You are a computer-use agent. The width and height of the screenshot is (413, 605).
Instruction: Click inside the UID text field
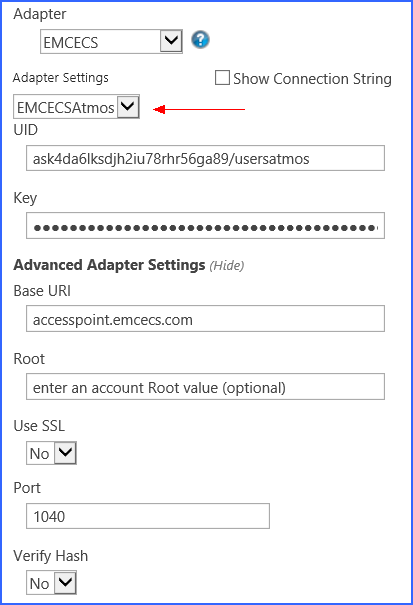(205, 158)
